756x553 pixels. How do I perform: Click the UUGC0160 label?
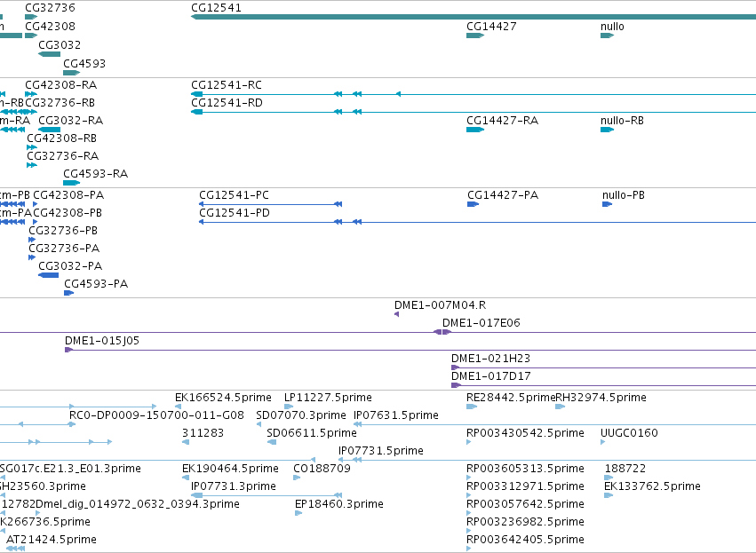click(x=629, y=432)
